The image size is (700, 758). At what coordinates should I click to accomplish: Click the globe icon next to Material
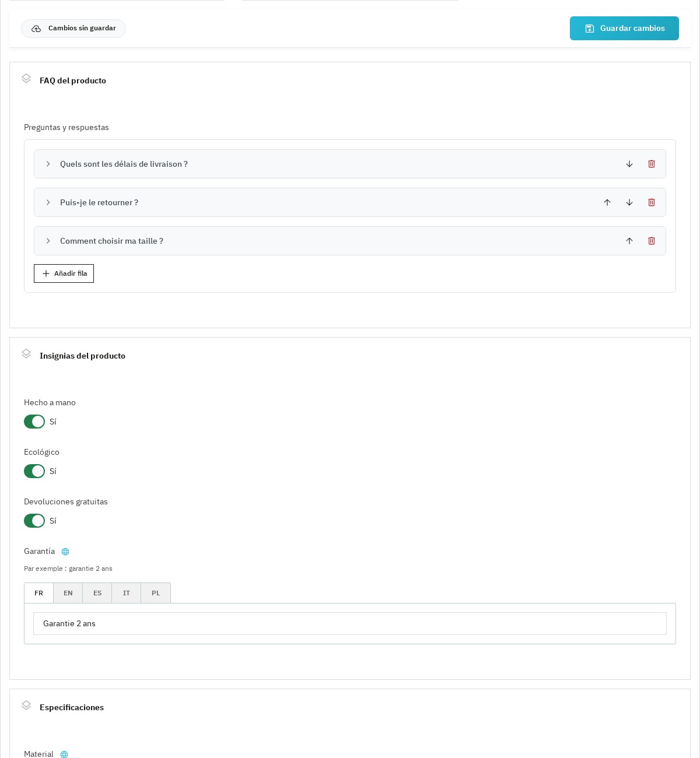coord(64,755)
